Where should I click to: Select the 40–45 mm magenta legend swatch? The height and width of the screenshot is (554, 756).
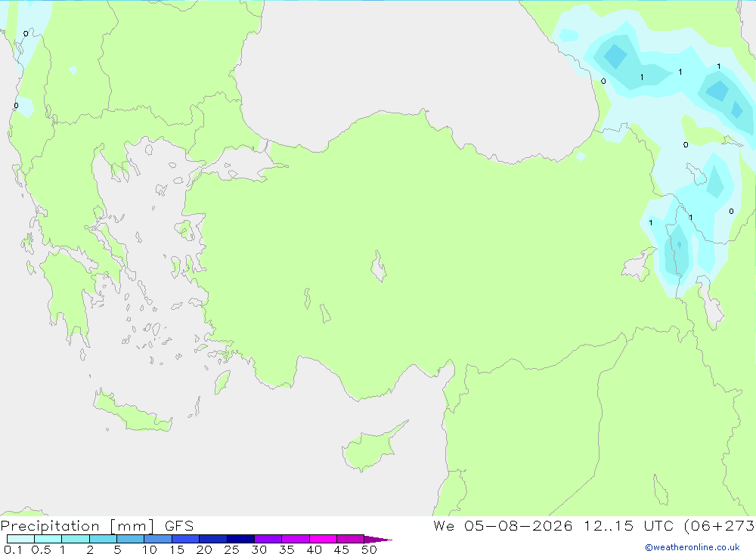[323, 539]
